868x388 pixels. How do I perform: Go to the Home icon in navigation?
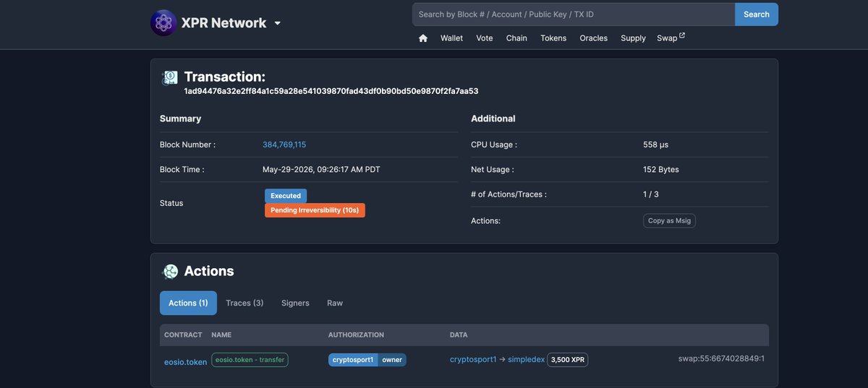(x=423, y=38)
